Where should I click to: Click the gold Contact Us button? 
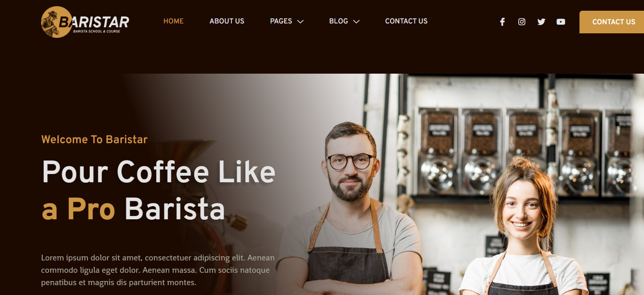coord(612,22)
